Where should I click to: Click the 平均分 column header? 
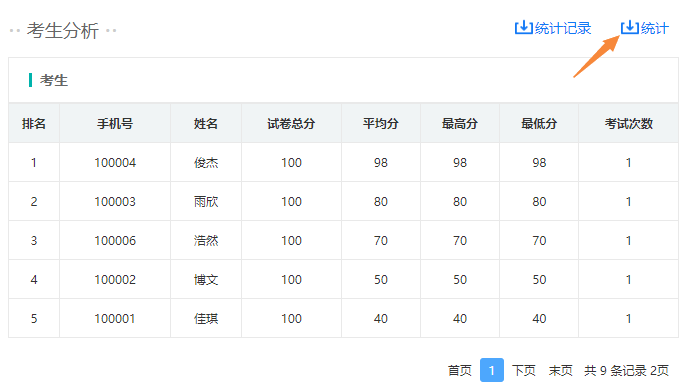click(381, 124)
